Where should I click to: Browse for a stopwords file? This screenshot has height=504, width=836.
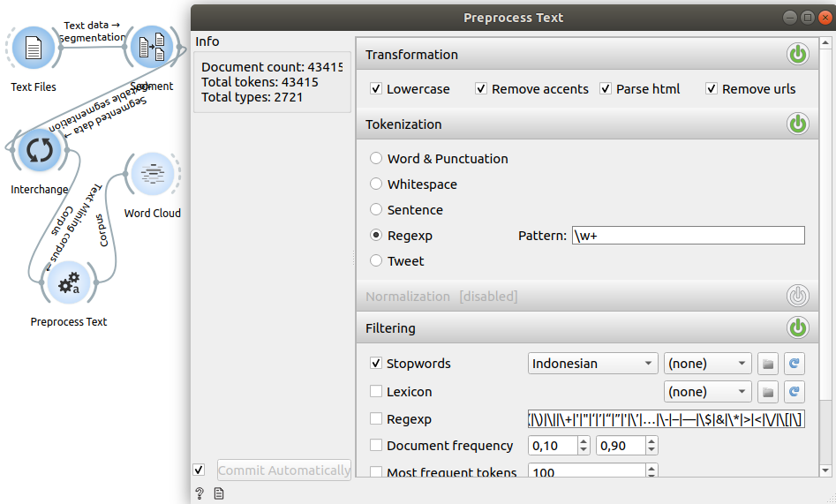[x=768, y=364]
